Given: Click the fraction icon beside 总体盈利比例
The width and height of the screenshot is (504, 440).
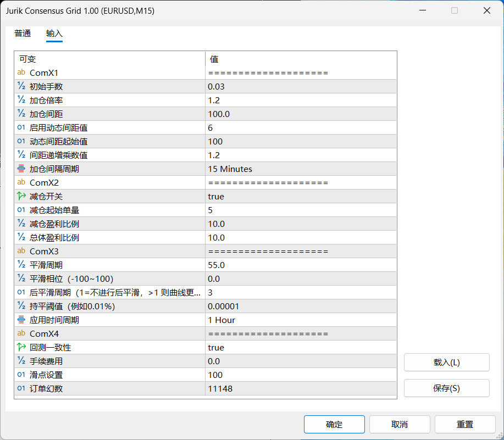Looking at the screenshot, I should pyautogui.click(x=21, y=237).
